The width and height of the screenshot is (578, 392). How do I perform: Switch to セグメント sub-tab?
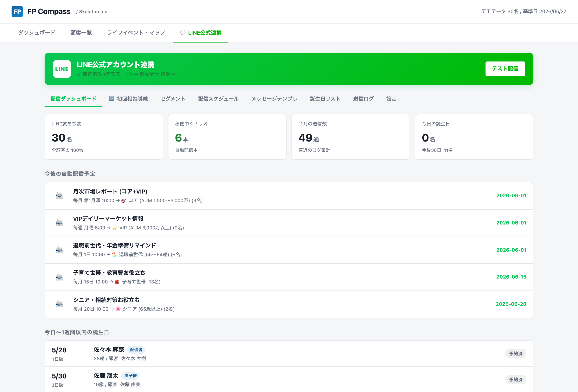tap(173, 99)
